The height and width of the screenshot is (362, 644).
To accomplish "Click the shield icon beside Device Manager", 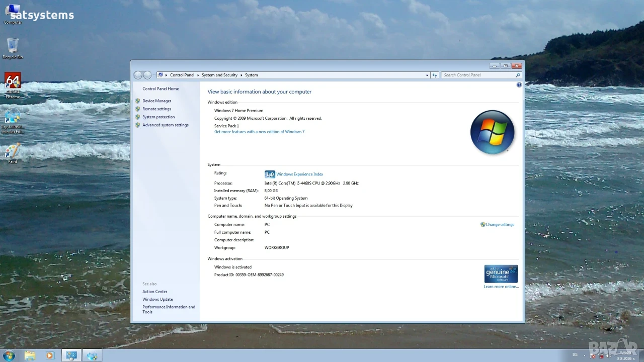I will (x=138, y=101).
